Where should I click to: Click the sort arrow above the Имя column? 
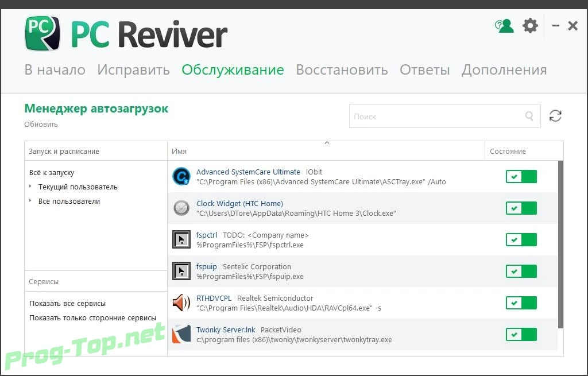327,143
